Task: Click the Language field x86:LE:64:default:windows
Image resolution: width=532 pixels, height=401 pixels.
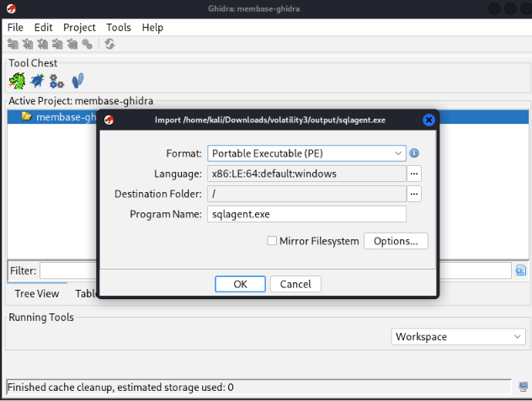Action: [306, 174]
